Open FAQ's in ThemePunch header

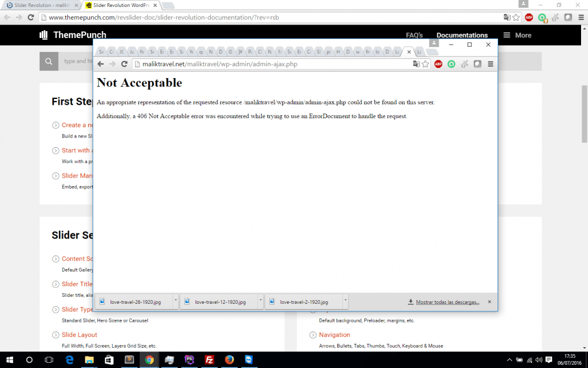pyautogui.click(x=414, y=35)
